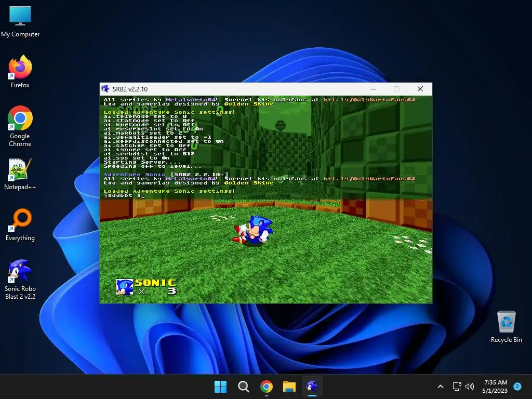Open the Windows Start menu

pos(220,387)
